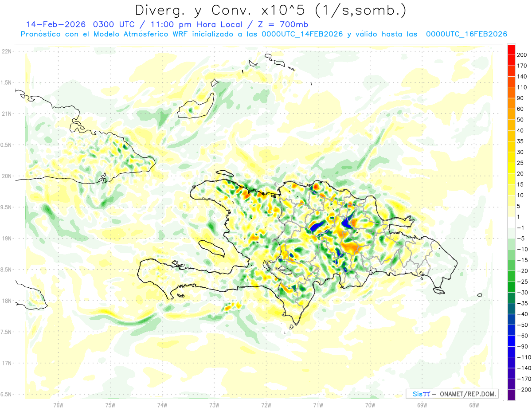532x411 pixels.
Task: Click the '68W' longitude label
Action: point(473,405)
